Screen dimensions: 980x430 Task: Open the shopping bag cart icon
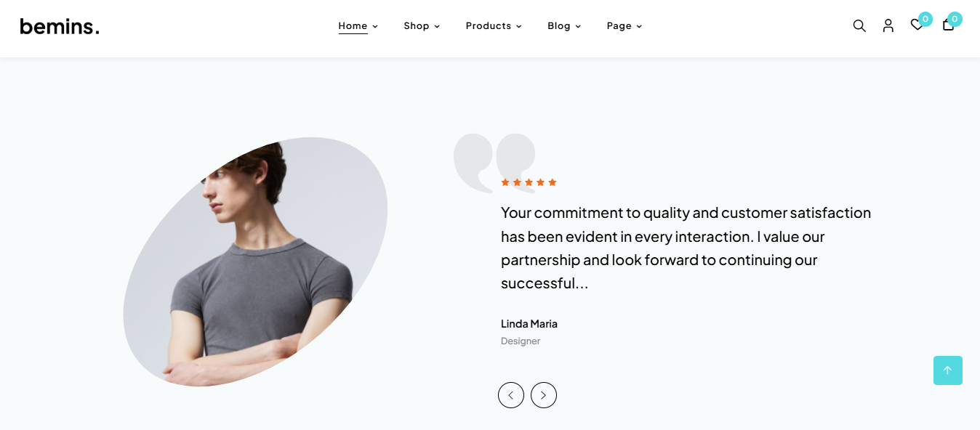(948, 25)
